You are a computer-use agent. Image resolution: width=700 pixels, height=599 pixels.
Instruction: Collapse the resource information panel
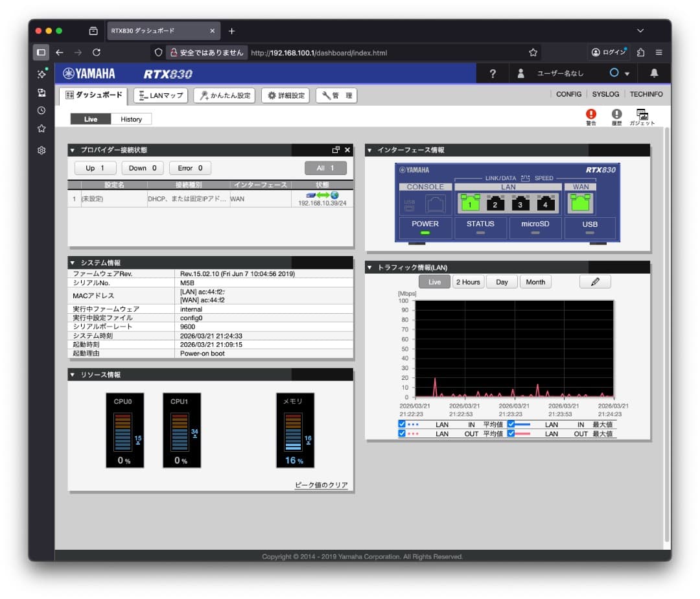point(73,375)
